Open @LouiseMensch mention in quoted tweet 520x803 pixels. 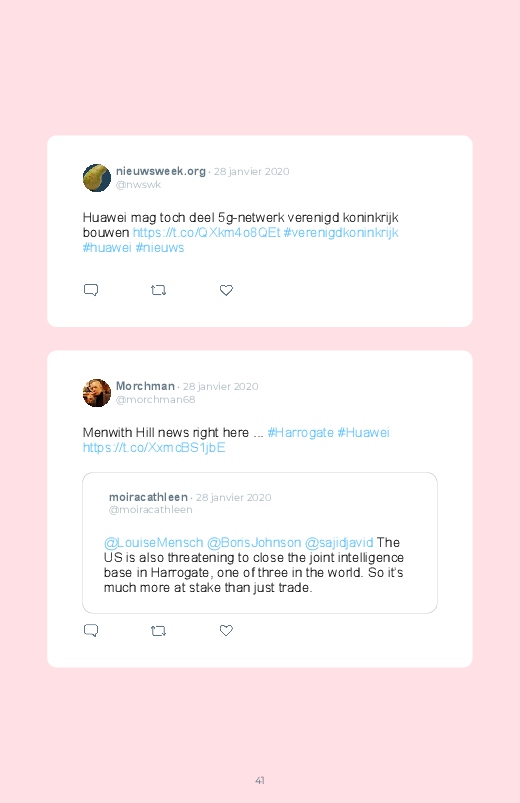pos(154,542)
